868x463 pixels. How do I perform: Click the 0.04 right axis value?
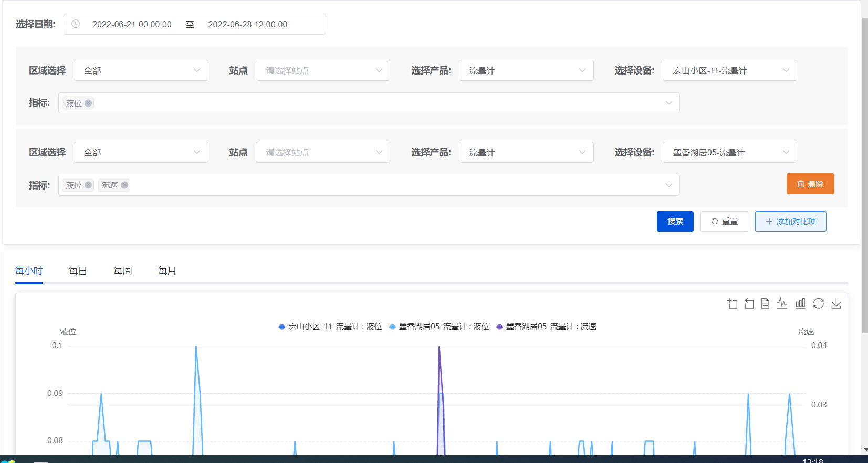[x=819, y=345]
